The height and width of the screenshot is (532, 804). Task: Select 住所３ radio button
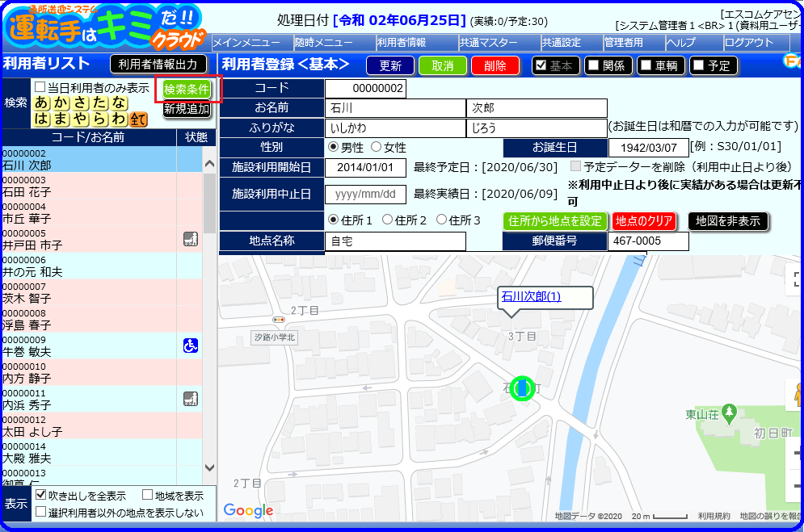tap(441, 220)
